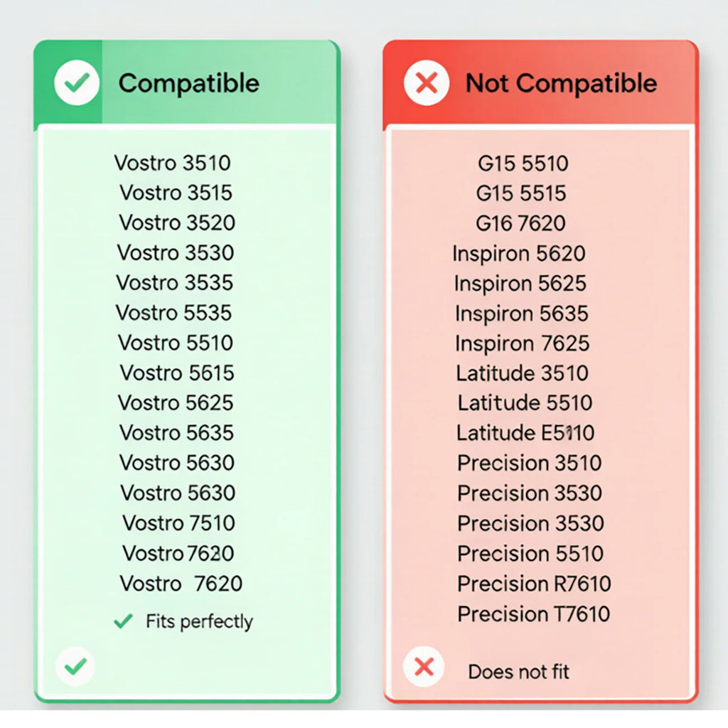Click the Vostro 7510 entry

[178, 523]
